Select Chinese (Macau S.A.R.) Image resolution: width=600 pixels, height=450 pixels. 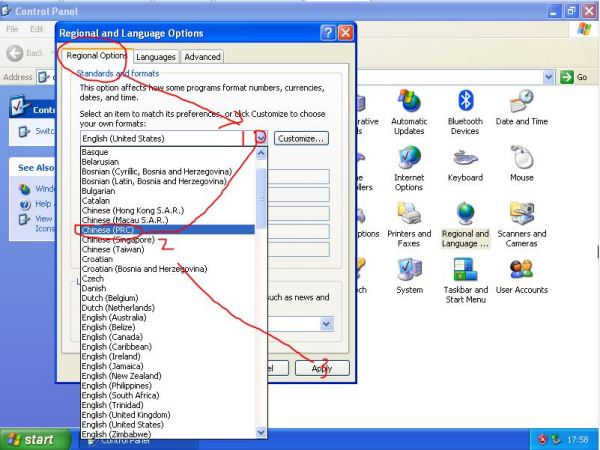(168, 220)
